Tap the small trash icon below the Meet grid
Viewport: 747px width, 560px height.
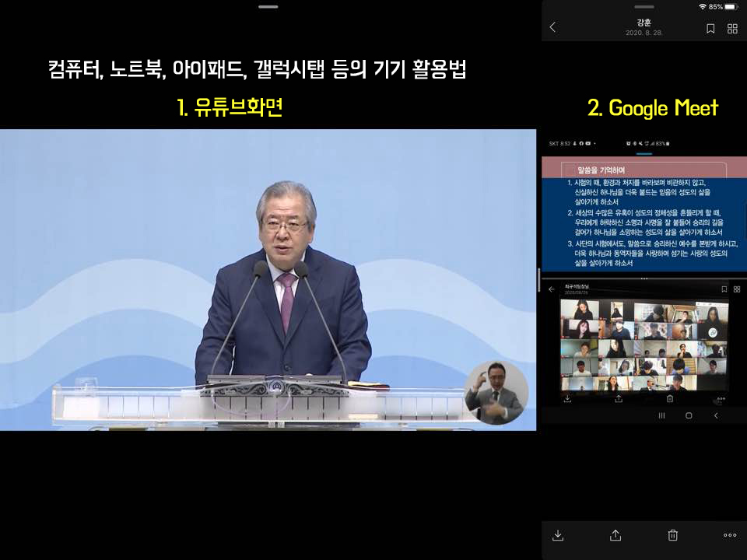coord(670,398)
